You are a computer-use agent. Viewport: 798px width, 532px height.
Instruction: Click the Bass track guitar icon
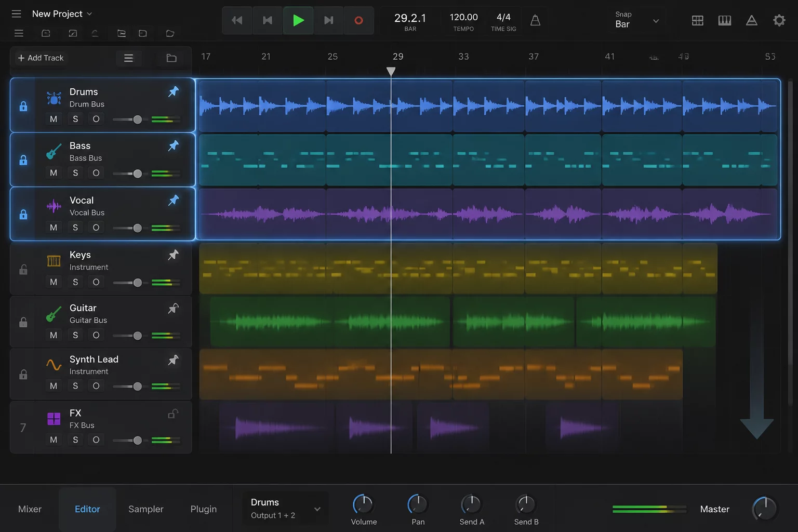pos(54,151)
